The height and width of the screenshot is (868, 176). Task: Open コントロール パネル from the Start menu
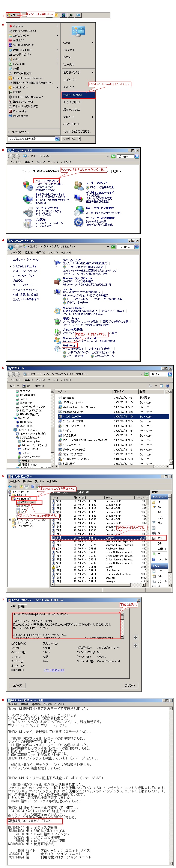(x=79, y=95)
